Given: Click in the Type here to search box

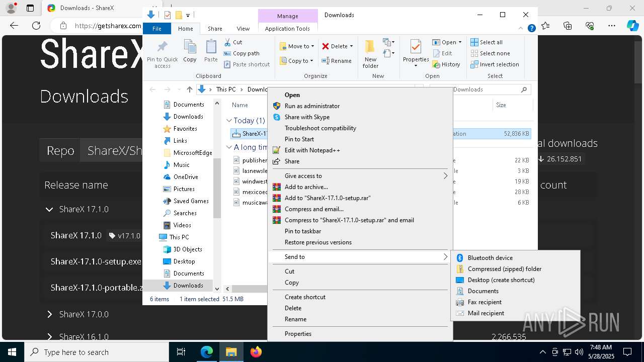Looking at the screenshot, I should click(x=97, y=352).
